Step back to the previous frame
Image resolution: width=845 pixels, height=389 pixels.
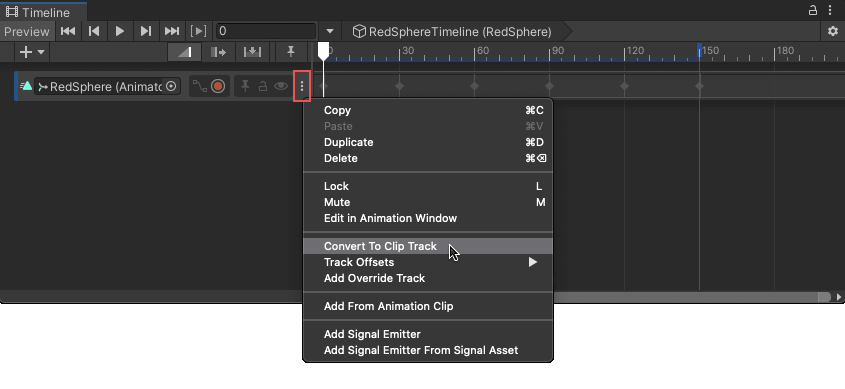pyautogui.click(x=94, y=31)
